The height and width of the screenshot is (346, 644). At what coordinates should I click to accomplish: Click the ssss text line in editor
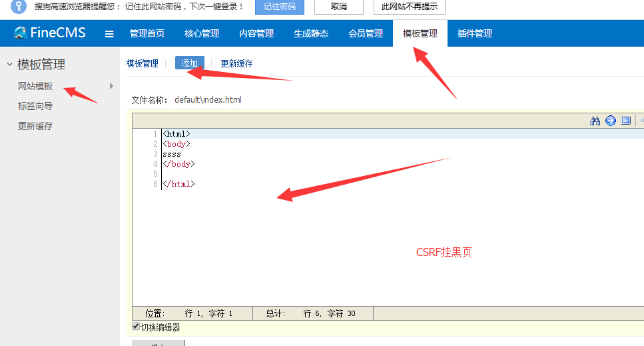[172, 154]
